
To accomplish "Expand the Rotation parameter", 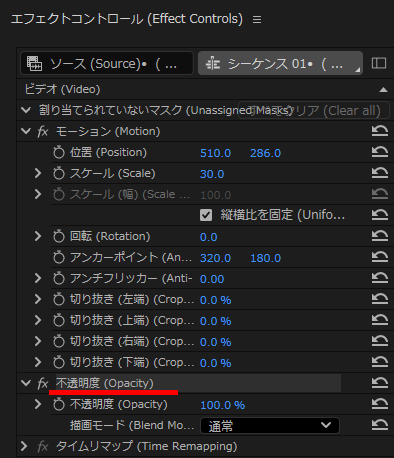I will point(38,236).
